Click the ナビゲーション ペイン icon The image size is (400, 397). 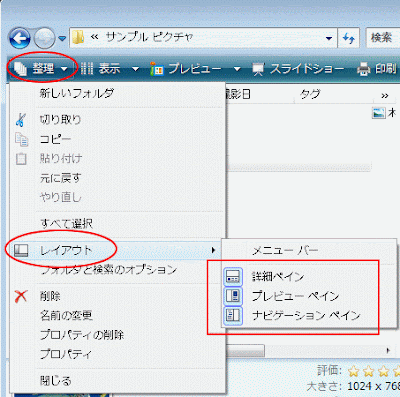[233, 315]
